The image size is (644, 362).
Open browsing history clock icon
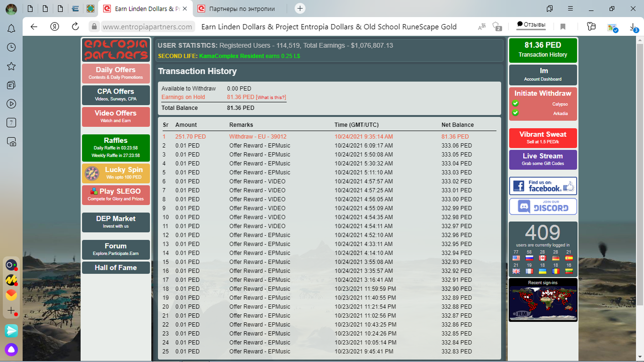tap(11, 47)
